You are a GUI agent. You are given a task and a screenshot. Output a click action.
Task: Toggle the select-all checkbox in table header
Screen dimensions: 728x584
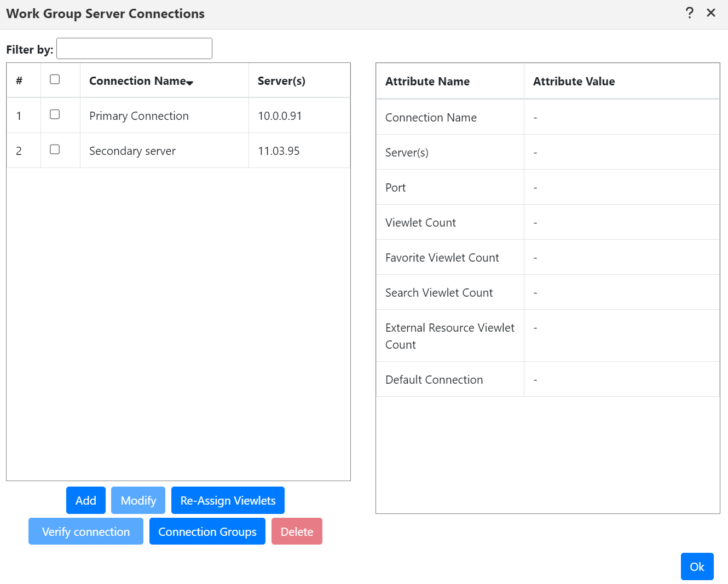click(x=55, y=79)
